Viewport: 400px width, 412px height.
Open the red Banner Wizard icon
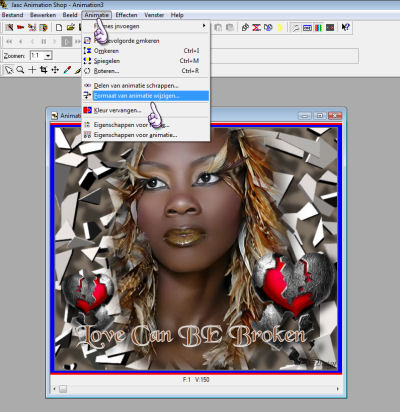pos(20,27)
